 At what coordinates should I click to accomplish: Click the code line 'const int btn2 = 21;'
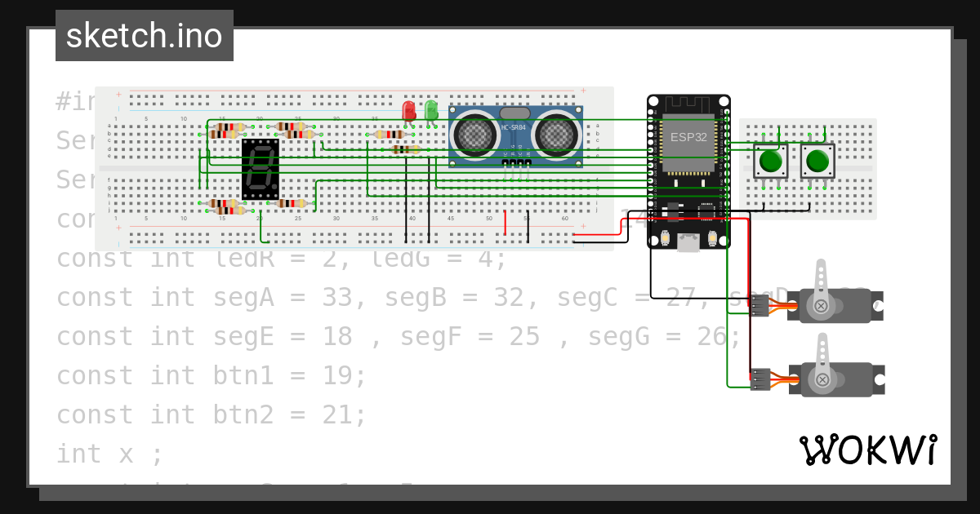point(211,415)
